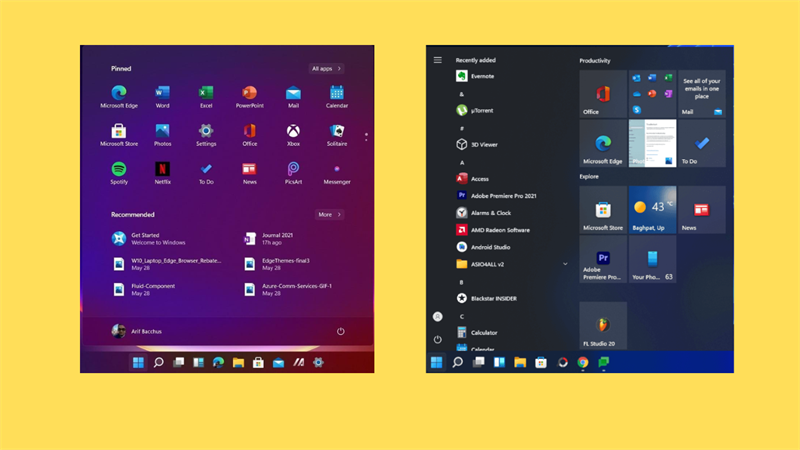The width and height of the screenshot is (800, 450).
Task: Launch Adobe Premiere Pro 2021 from list
Action: tap(496, 195)
